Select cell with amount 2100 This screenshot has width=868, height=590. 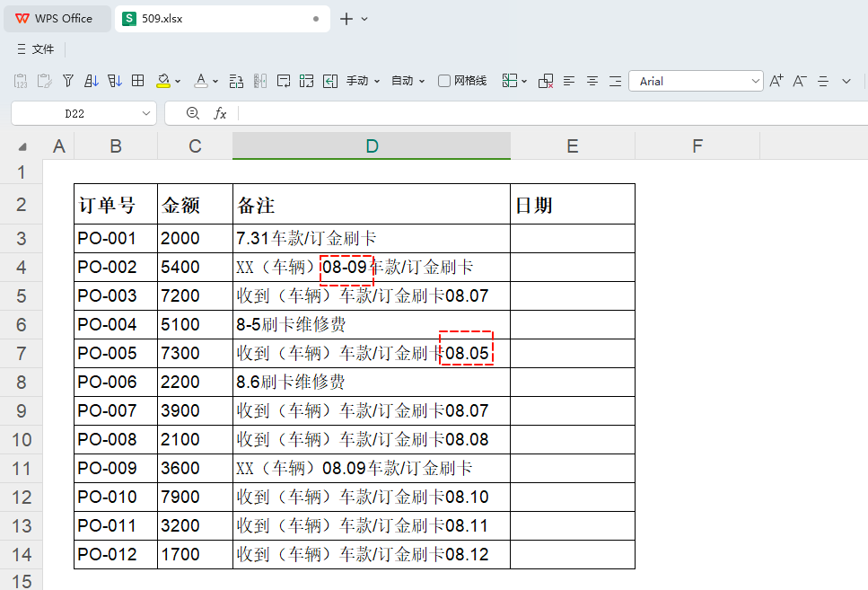(196, 439)
